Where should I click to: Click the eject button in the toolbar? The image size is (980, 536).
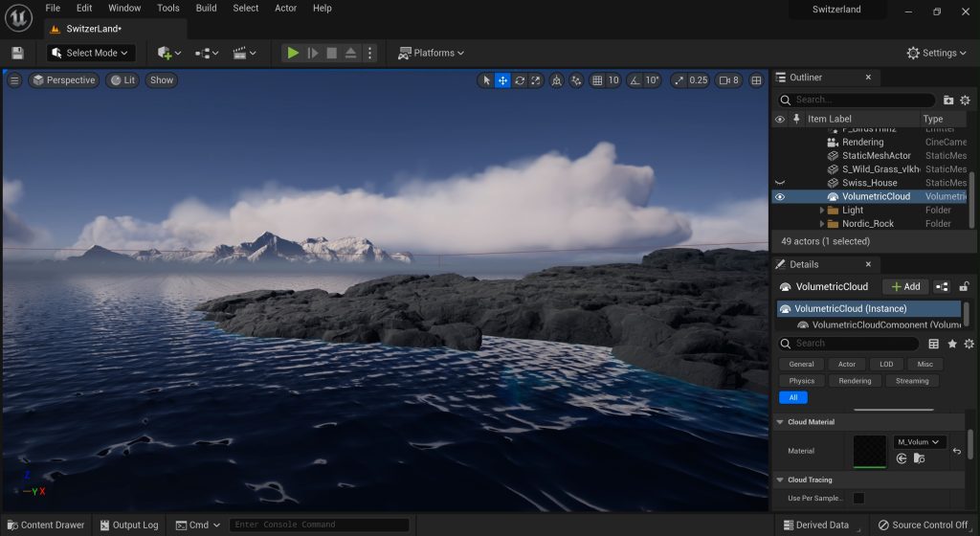click(x=350, y=53)
